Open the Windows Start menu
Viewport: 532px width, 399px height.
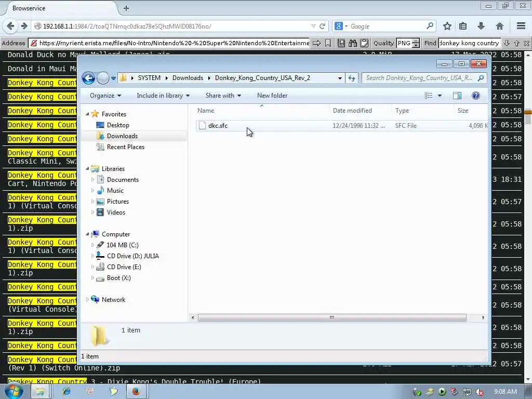14,391
